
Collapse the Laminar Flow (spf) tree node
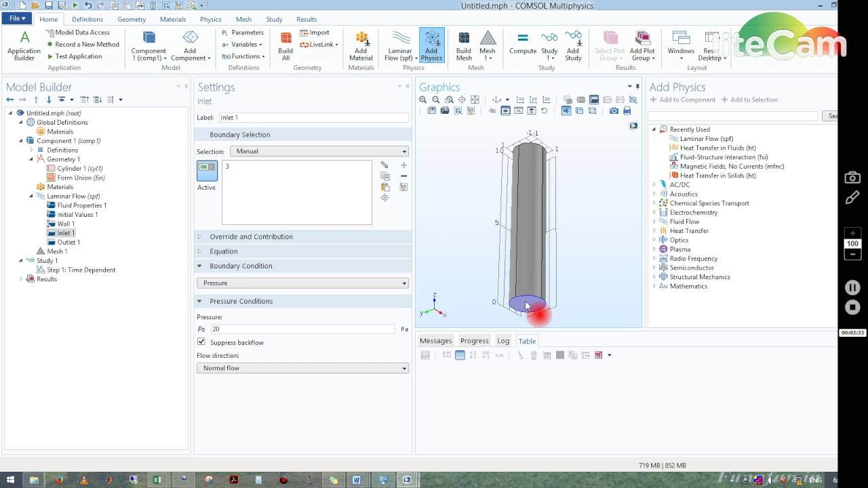(x=31, y=196)
